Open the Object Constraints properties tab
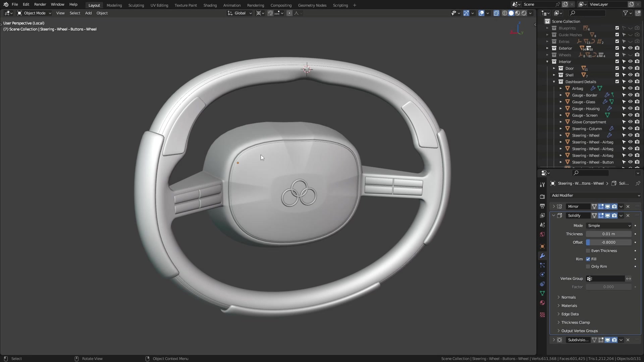 pos(542,284)
